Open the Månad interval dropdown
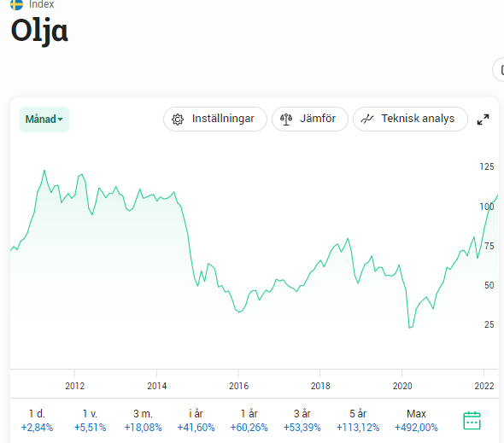 tap(44, 119)
